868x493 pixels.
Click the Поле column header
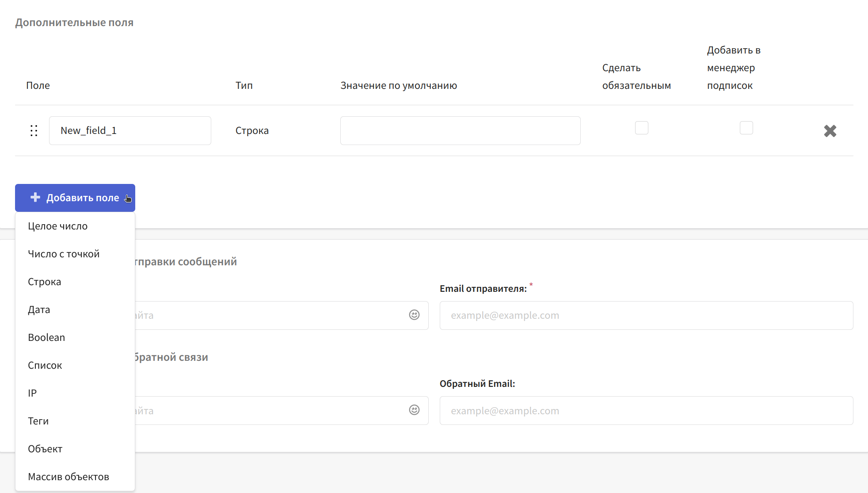tap(38, 85)
